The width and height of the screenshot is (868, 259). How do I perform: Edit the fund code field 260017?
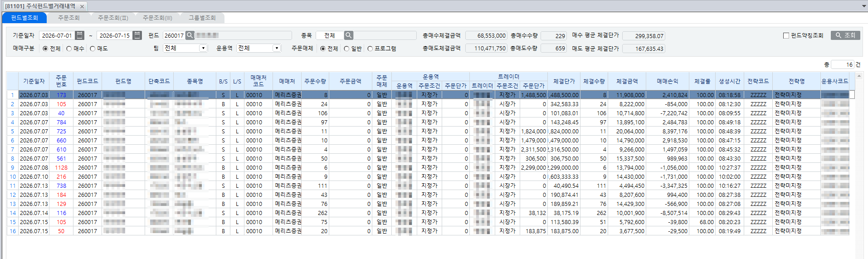pyautogui.click(x=174, y=35)
